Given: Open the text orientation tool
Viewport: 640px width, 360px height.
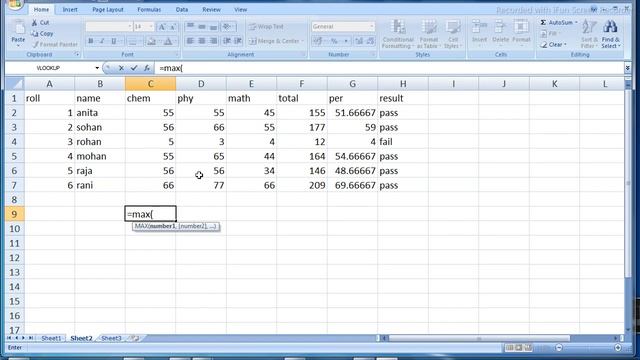Looking at the screenshot, I should point(228,27).
